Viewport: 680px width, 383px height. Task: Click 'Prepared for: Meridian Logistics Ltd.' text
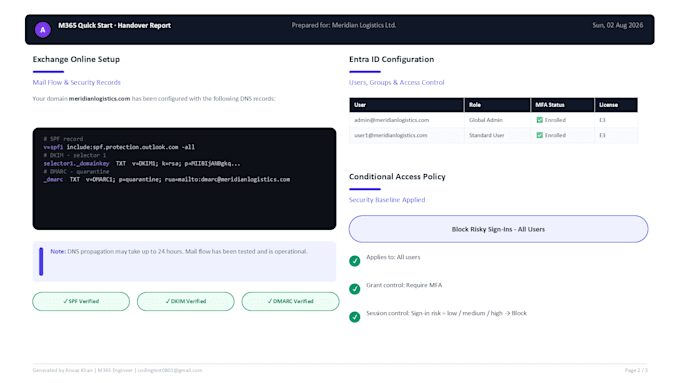click(x=343, y=26)
